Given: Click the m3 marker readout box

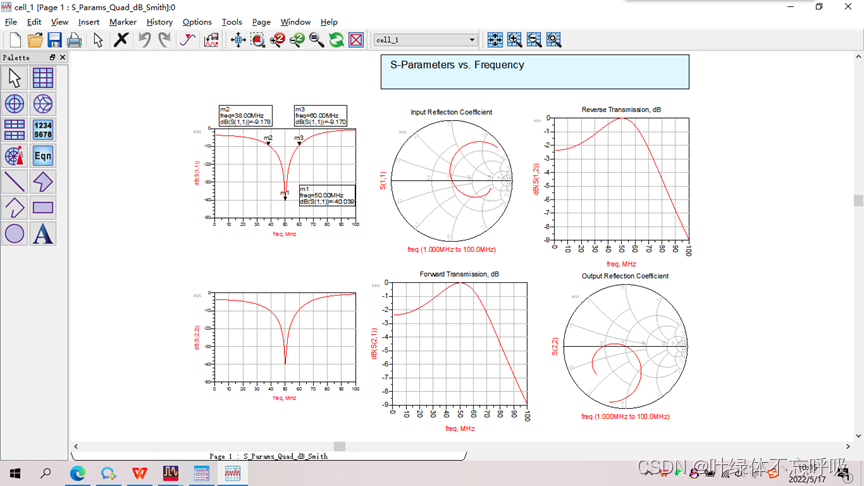Looking at the screenshot, I should [320, 116].
